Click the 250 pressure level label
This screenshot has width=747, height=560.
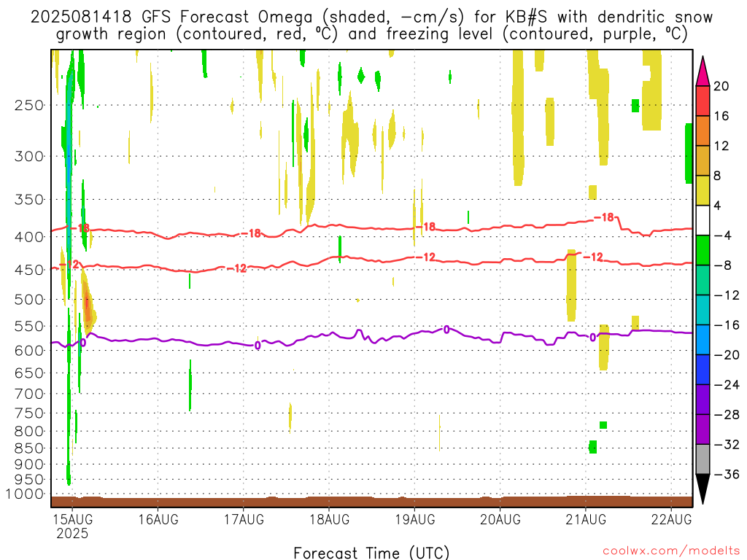pyautogui.click(x=29, y=105)
